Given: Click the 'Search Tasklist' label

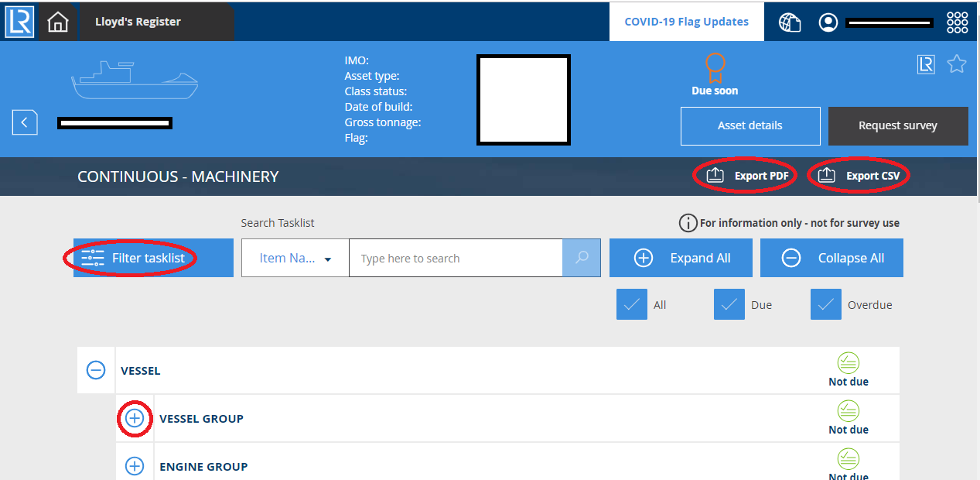Looking at the screenshot, I should pyautogui.click(x=278, y=223).
